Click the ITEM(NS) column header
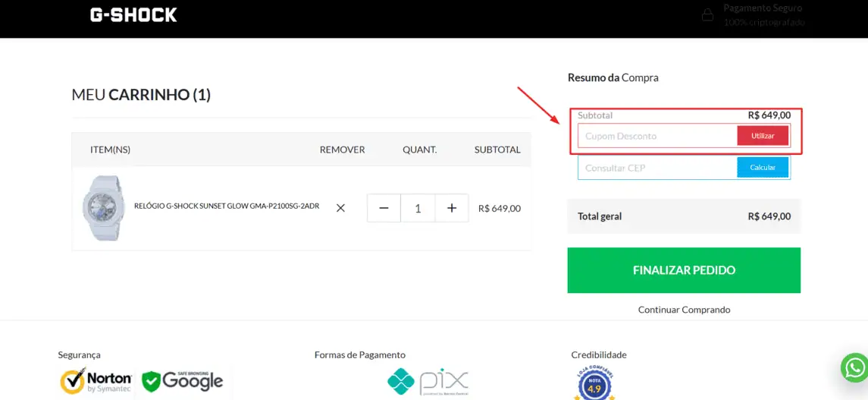This screenshot has height=400, width=868. pyautogui.click(x=110, y=150)
